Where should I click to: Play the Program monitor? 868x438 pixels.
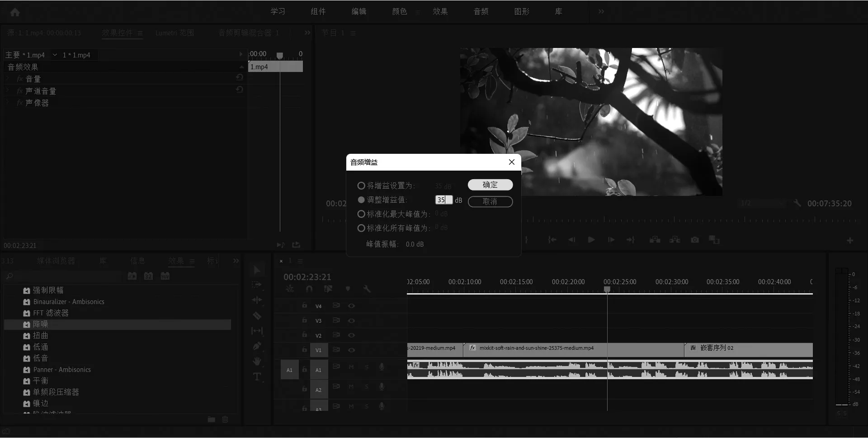coord(591,240)
